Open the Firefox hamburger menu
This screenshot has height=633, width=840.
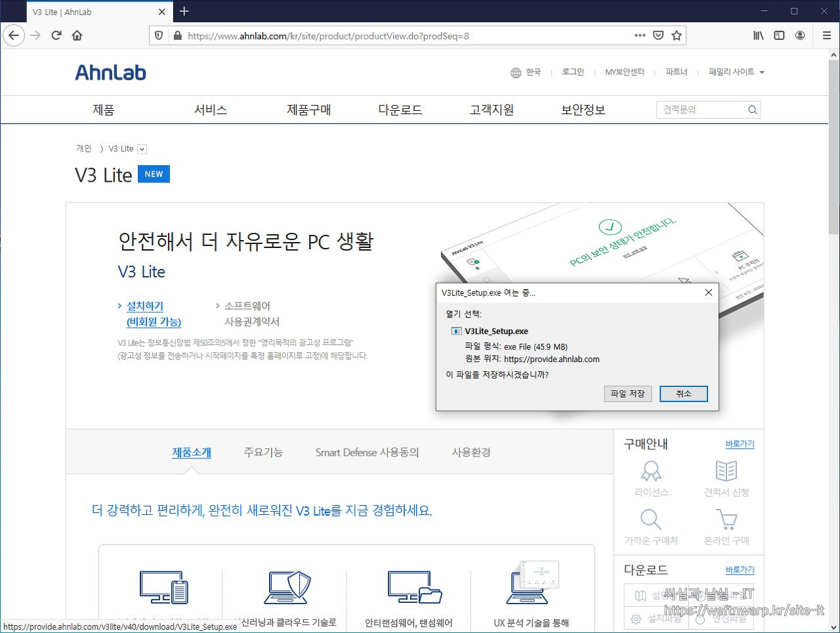[827, 35]
